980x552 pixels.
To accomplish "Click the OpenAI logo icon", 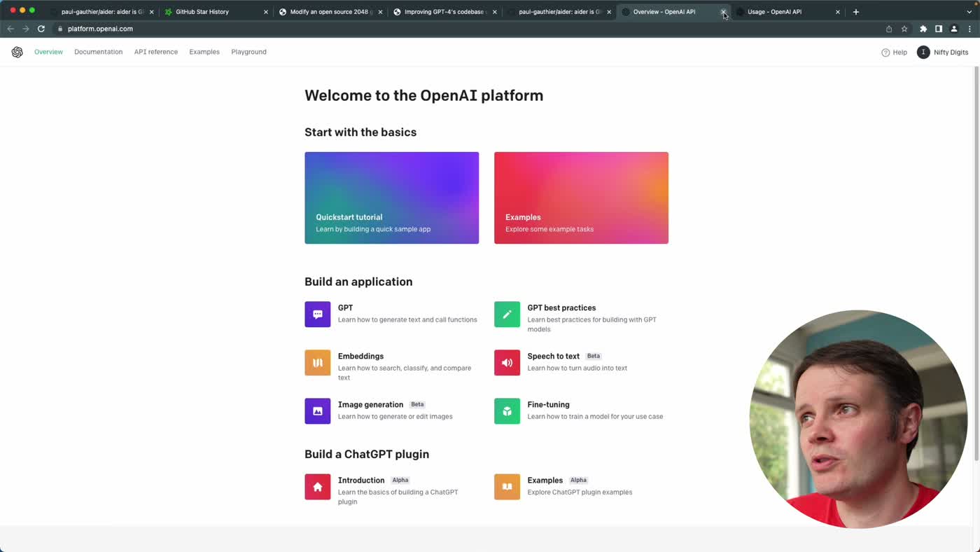I will point(17,52).
